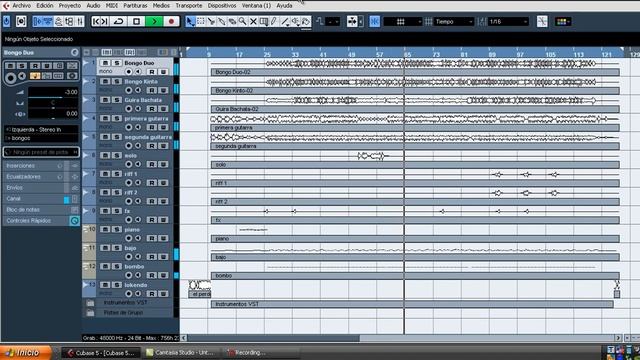Select the Zoom magnifier tool
This screenshot has width=640, height=360.
tap(242, 22)
